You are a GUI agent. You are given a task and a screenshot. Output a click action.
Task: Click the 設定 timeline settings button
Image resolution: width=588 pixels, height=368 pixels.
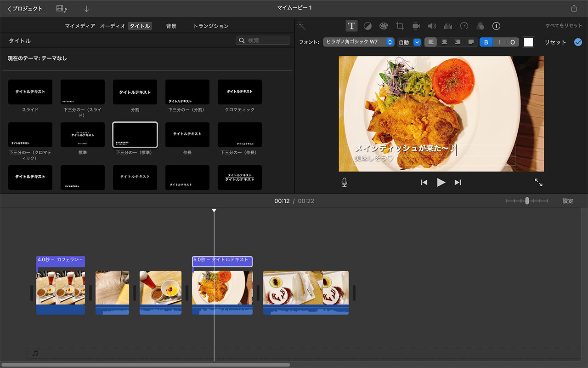pyautogui.click(x=568, y=201)
